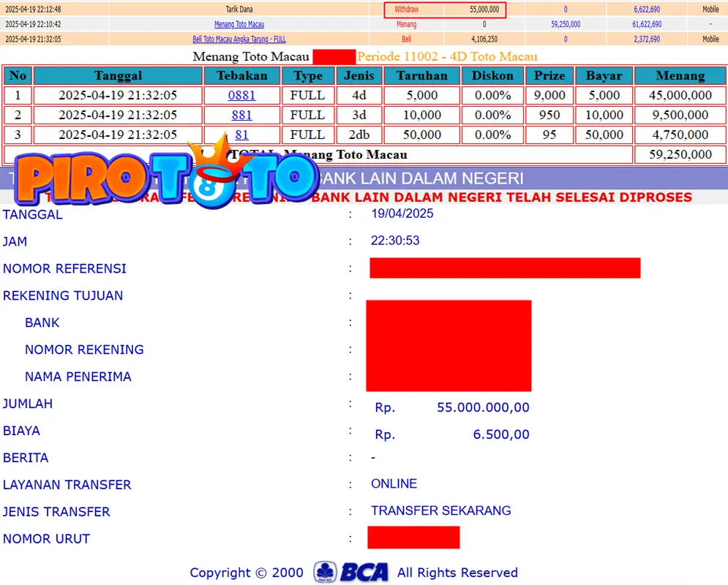The width and height of the screenshot is (728, 585).
Task: Click the 55,000,000 withdraw amount
Action: [x=484, y=10]
